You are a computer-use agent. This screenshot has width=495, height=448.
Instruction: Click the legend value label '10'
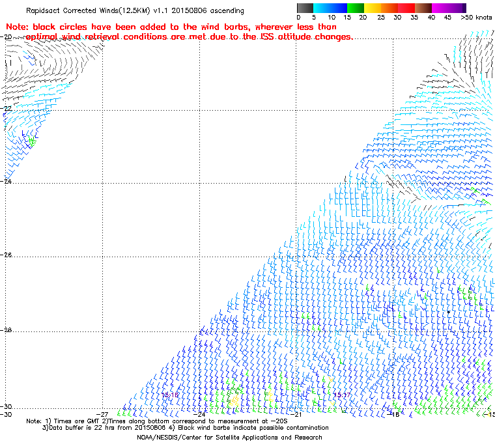332,18
